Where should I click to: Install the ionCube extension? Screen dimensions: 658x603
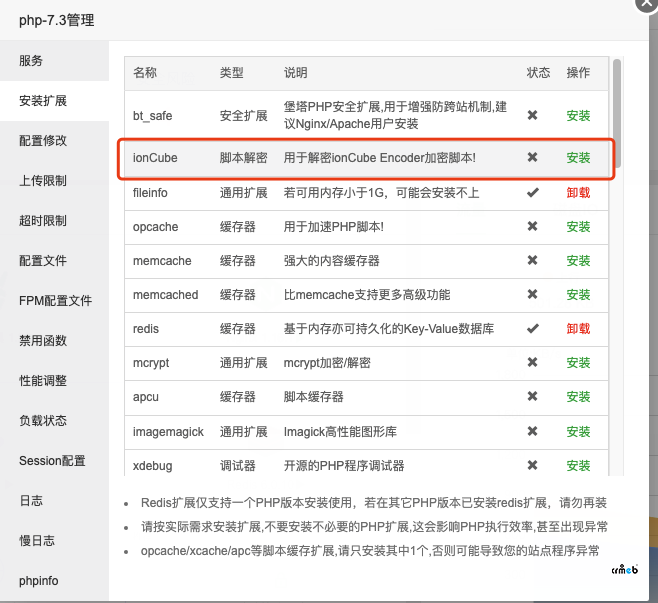[x=578, y=158]
